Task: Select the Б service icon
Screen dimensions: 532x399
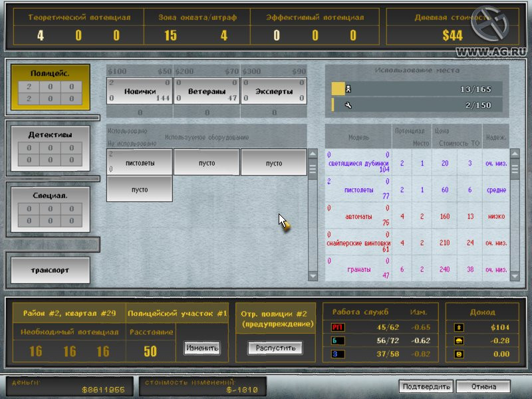Action: (338, 340)
